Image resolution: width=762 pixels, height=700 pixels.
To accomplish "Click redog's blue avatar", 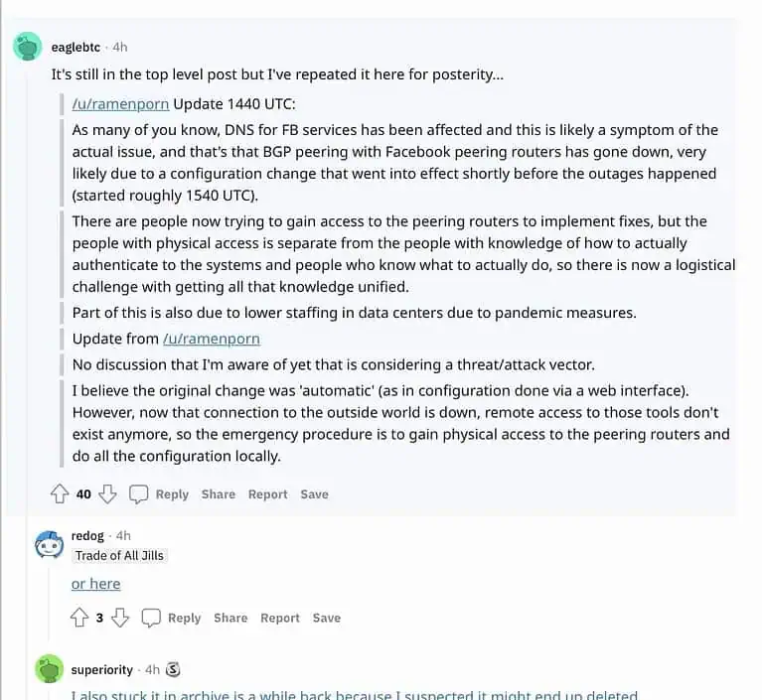I will pos(50,545).
